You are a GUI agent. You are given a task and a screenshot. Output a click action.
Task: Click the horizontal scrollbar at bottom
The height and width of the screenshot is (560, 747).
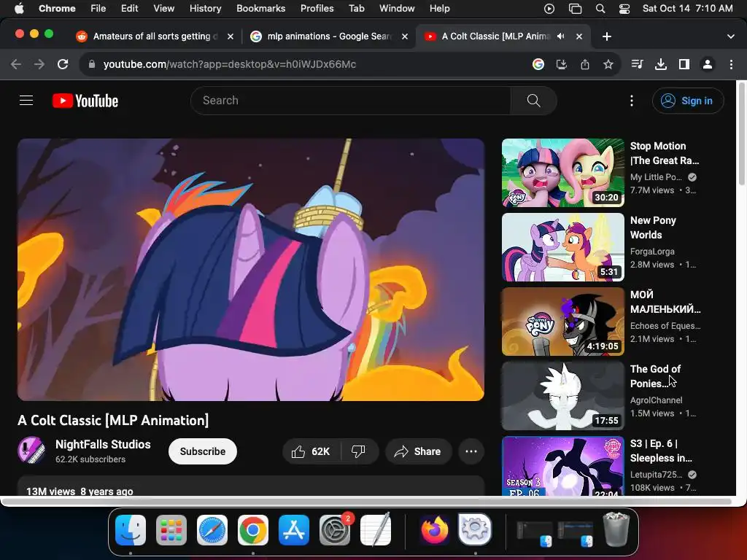point(366,502)
